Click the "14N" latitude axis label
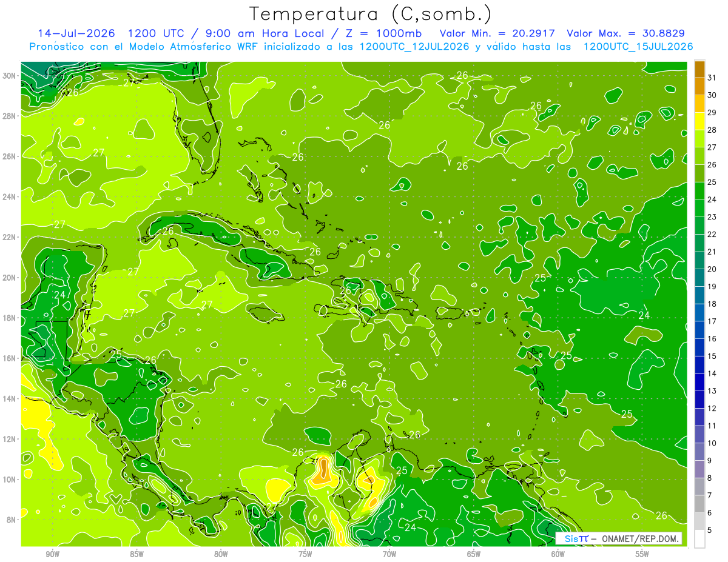The image size is (728, 562). 9,399
